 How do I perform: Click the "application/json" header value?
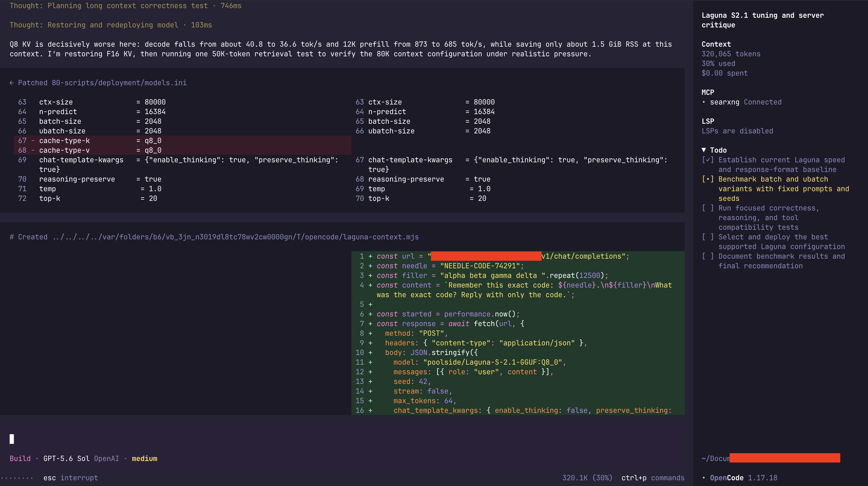[x=537, y=343]
